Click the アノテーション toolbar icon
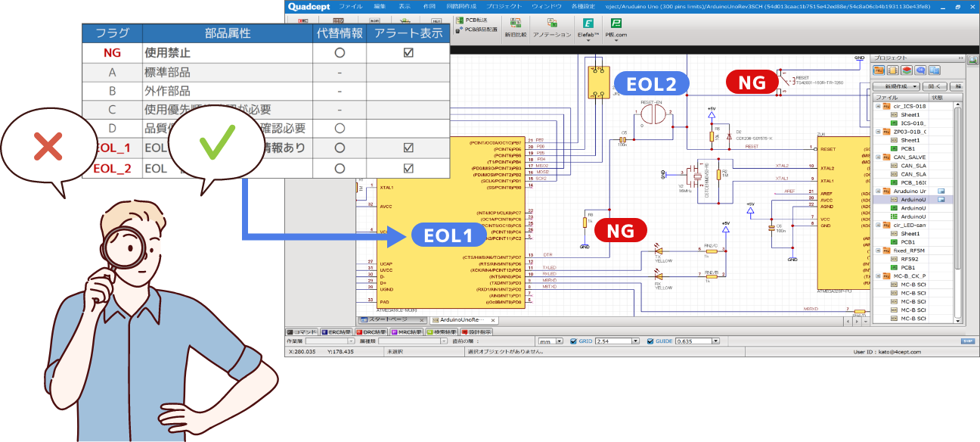Image resolution: width=980 pixels, height=442 pixels. click(551, 27)
